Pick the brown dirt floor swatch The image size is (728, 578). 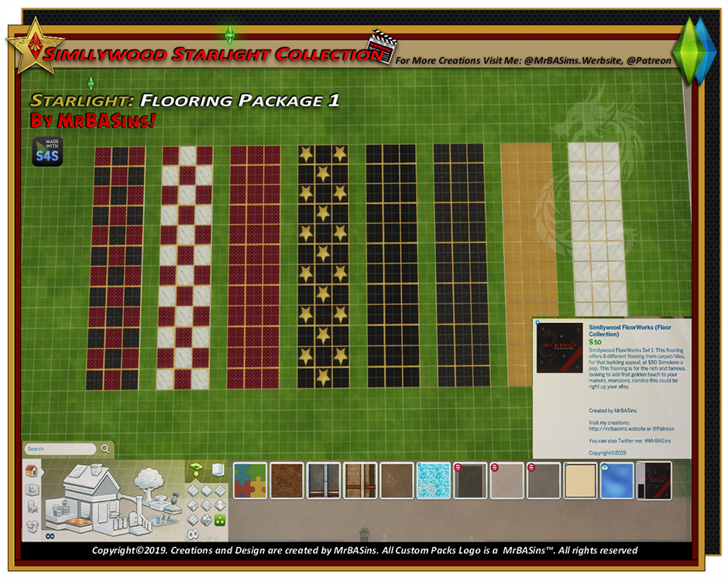pyautogui.click(x=287, y=480)
